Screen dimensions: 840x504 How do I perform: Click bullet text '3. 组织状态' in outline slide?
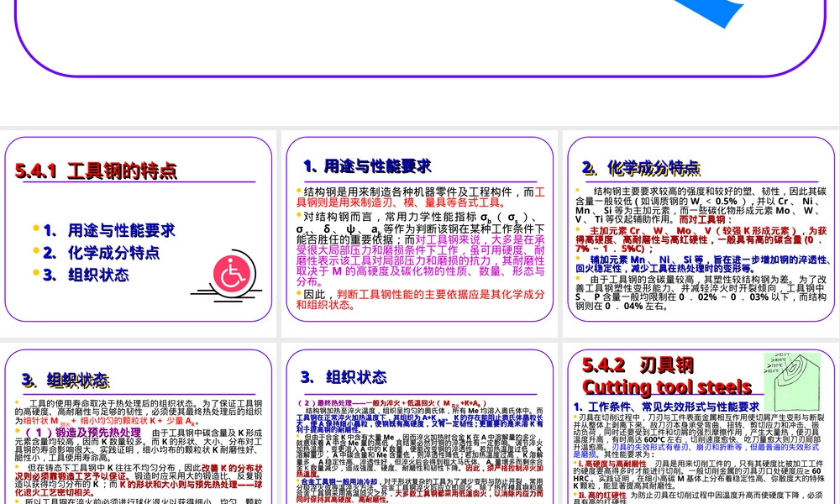coord(86,275)
